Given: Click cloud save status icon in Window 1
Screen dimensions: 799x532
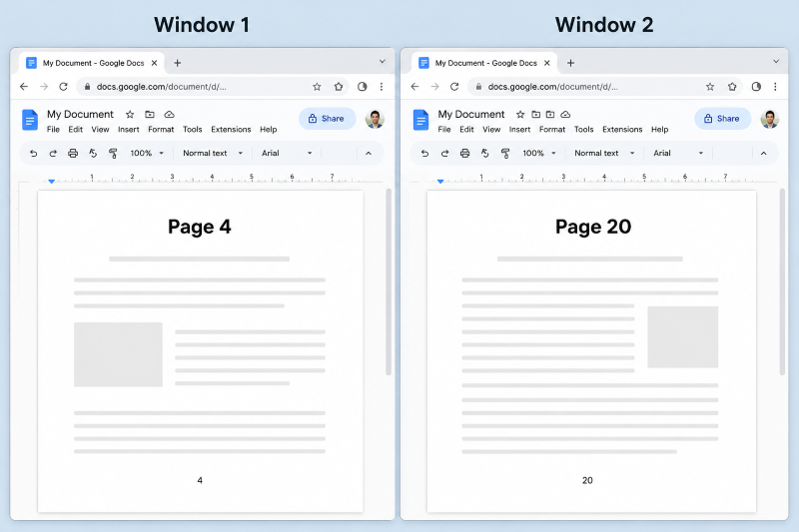Looking at the screenshot, I should pyautogui.click(x=169, y=115).
